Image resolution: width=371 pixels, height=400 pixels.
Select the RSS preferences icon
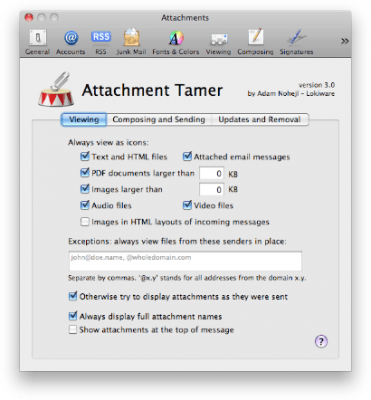[x=101, y=42]
